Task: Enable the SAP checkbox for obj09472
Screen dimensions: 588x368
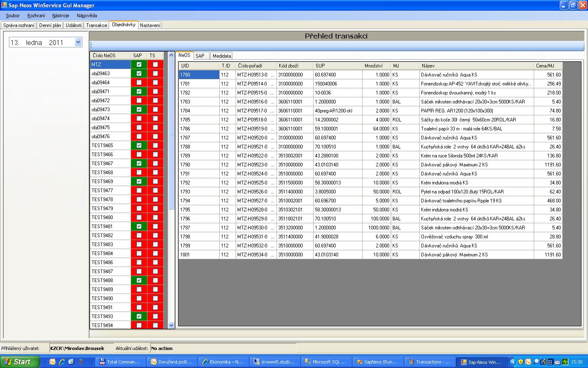Action: tap(139, 101)
